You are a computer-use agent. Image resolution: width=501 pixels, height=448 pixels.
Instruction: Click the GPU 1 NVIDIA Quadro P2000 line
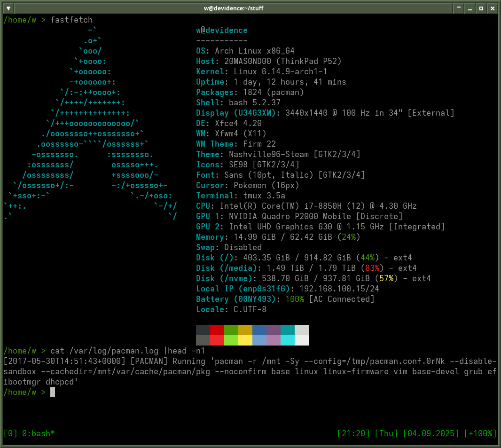[299, 216]
